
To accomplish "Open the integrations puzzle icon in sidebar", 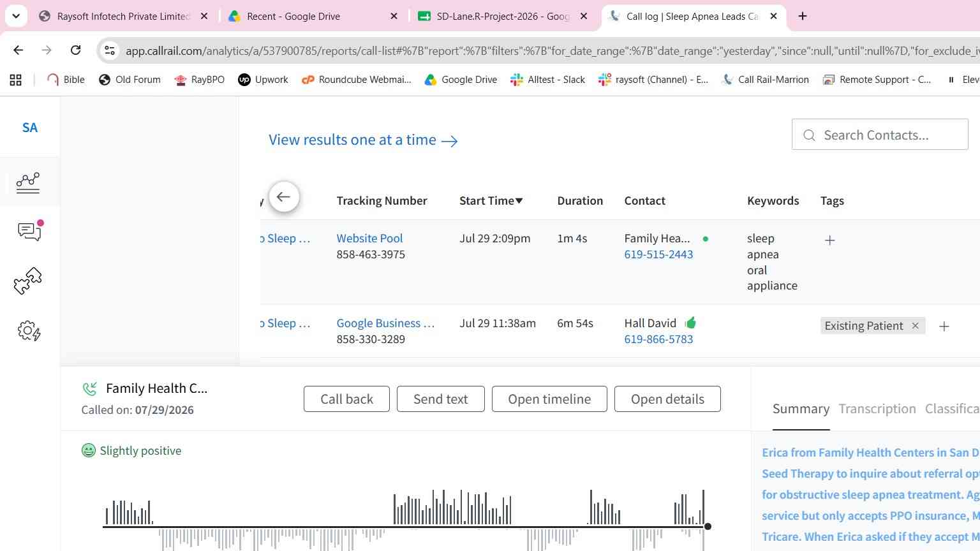I will point(28,281).
